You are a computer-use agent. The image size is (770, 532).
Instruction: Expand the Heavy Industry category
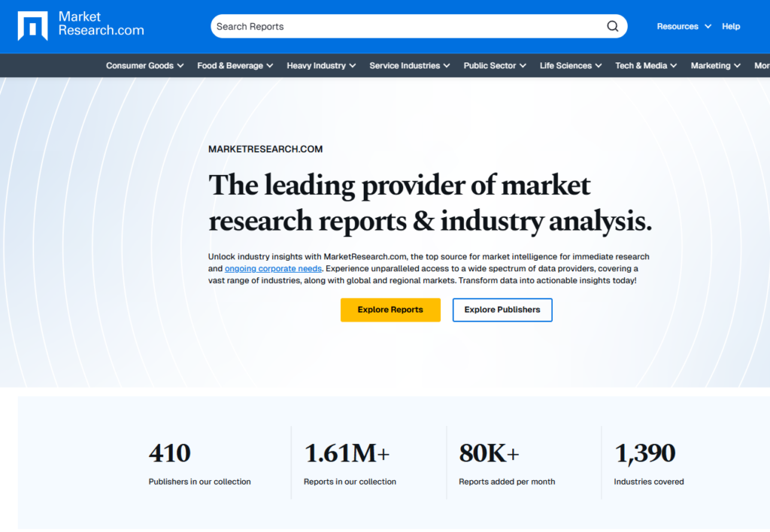pyautogui.click(x=321, y=65)
